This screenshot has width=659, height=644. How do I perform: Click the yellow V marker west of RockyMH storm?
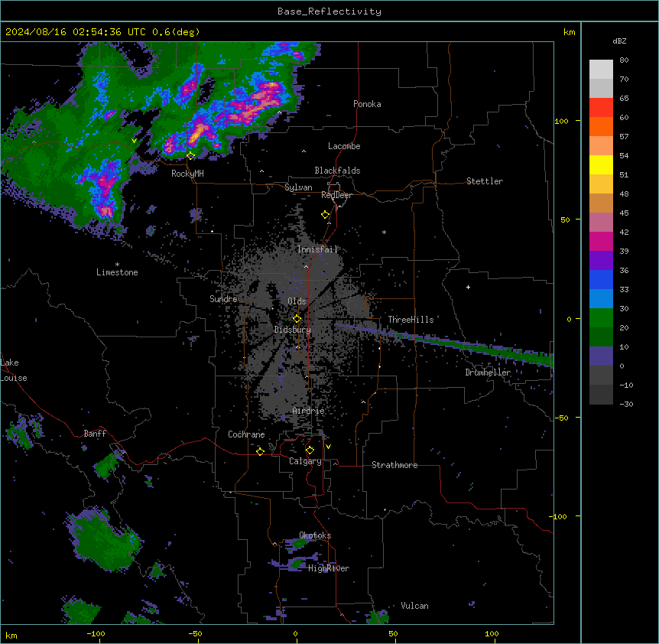click(134, 141)
